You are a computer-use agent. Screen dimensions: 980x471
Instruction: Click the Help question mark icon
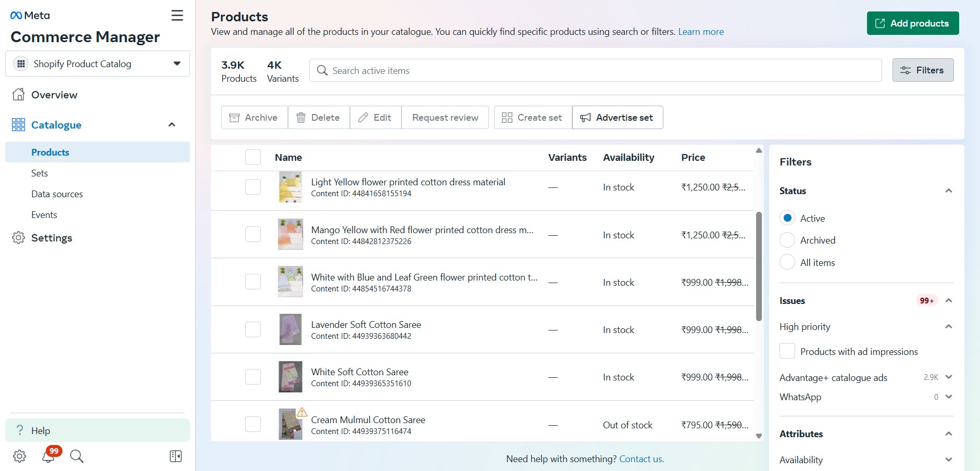point(20,430)
